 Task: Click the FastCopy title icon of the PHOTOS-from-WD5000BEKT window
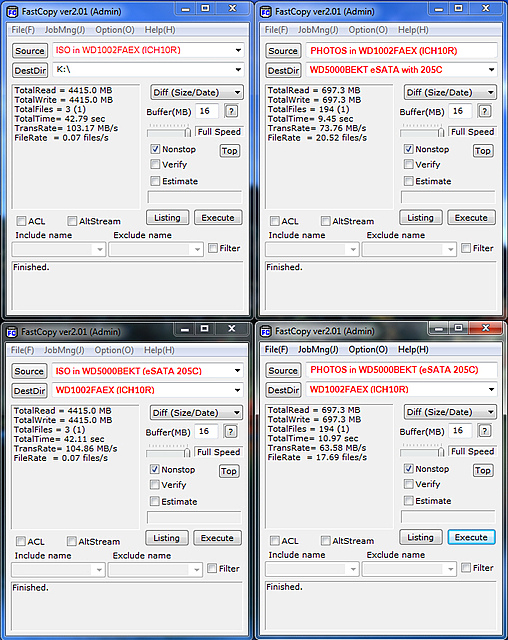(x=266, y=331)
